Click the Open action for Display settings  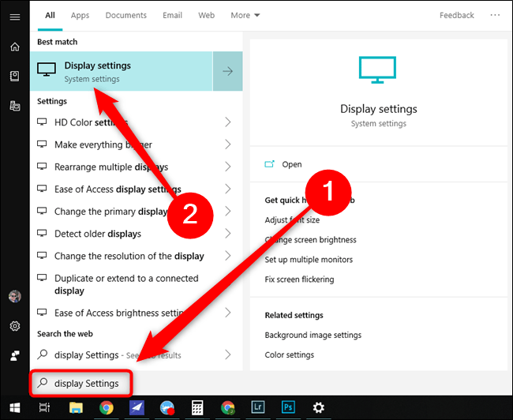coord(291,164)
